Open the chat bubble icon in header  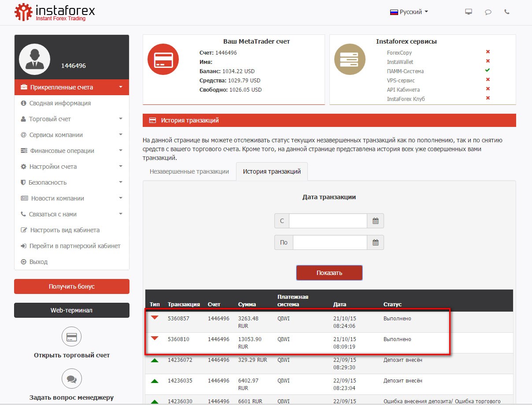[x=488, y=12]
